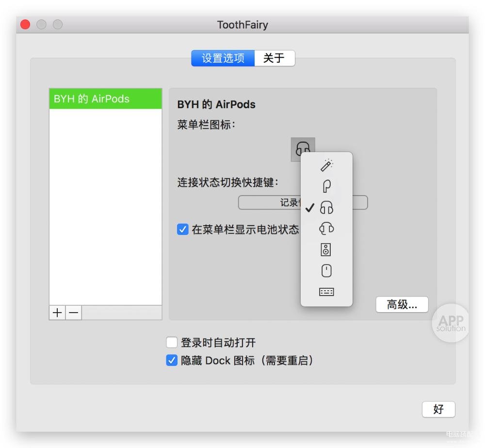Screen dimensions: 485x448
Task: Select BYH 的 AirPods in device list
Action: coord(105,99)
